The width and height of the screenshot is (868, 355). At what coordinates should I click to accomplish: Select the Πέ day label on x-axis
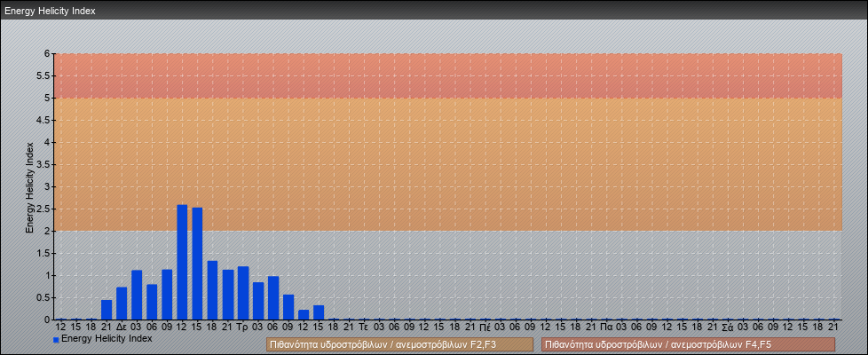485,327
